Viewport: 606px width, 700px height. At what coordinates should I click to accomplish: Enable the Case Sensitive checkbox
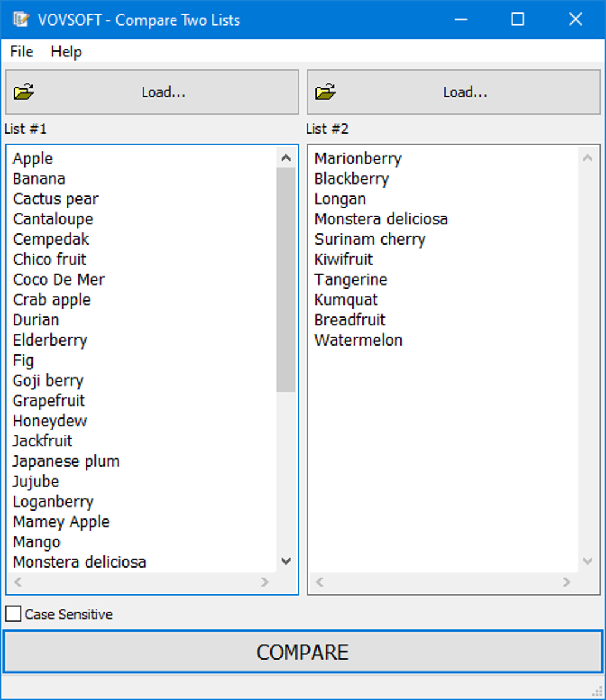(x=12, y=613)
